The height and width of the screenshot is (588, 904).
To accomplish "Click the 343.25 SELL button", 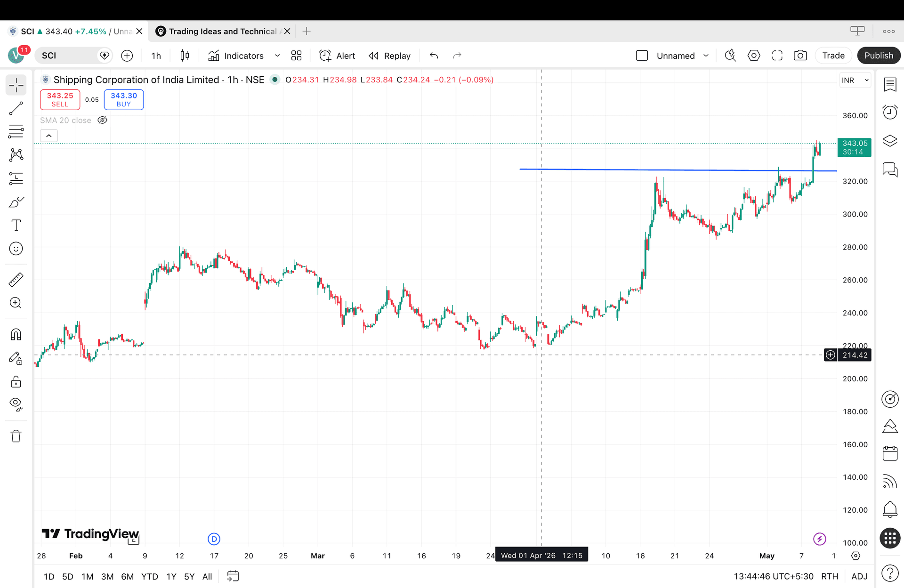I will (60, 99).
